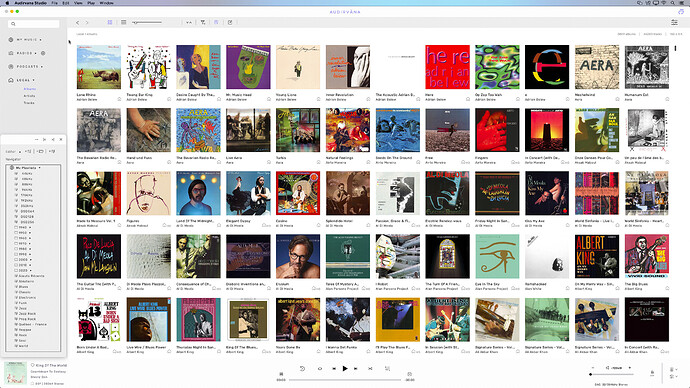Click the output lock icon near volume
This screenshot has width=690, height=388.
[652, 373]
